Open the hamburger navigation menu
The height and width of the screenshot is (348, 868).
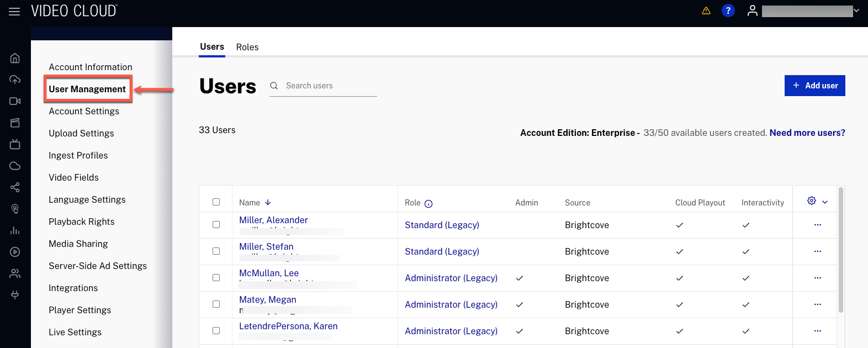tap(14, 12)
